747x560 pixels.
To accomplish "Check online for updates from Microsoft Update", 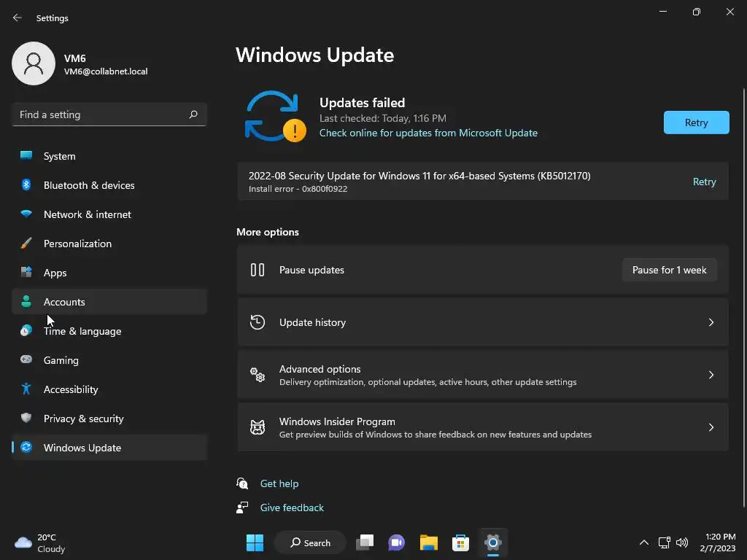I will 428,133.
